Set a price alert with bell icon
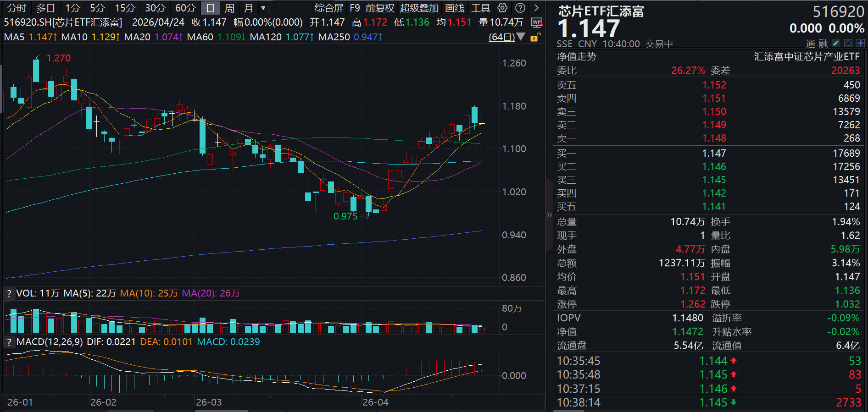Viewport: 868px width, 412px height. click(848, 43)
